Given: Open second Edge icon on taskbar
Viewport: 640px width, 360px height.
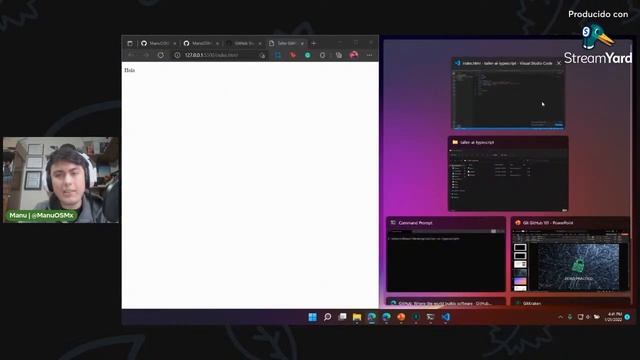Looking at the screenshot, I should click(386, 317).
